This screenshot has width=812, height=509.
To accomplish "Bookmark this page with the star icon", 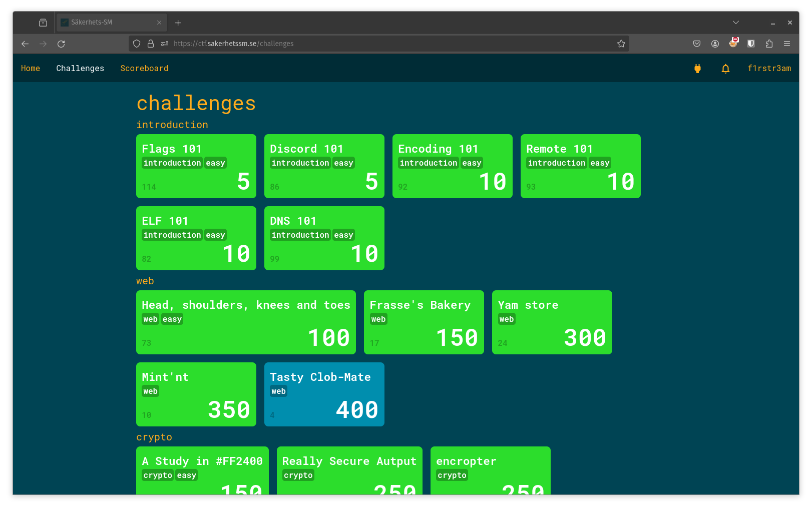I will pos(621,44).
